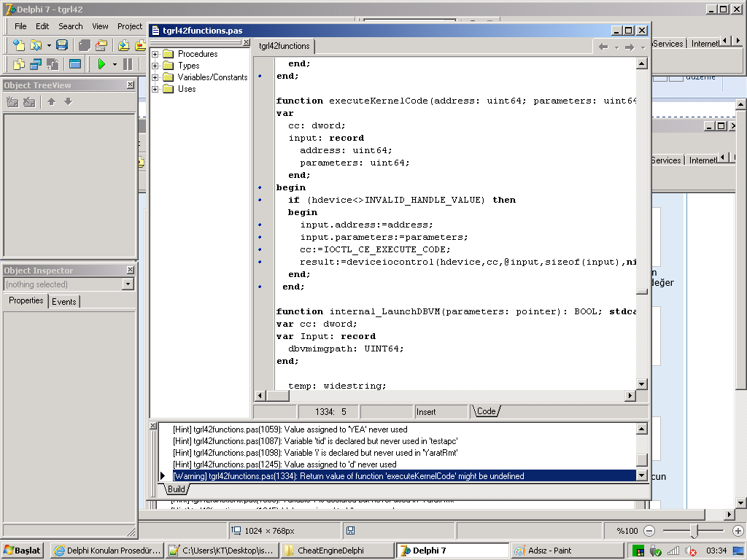
Task: Click editor back navigation arrow
Action: (603, 47)
